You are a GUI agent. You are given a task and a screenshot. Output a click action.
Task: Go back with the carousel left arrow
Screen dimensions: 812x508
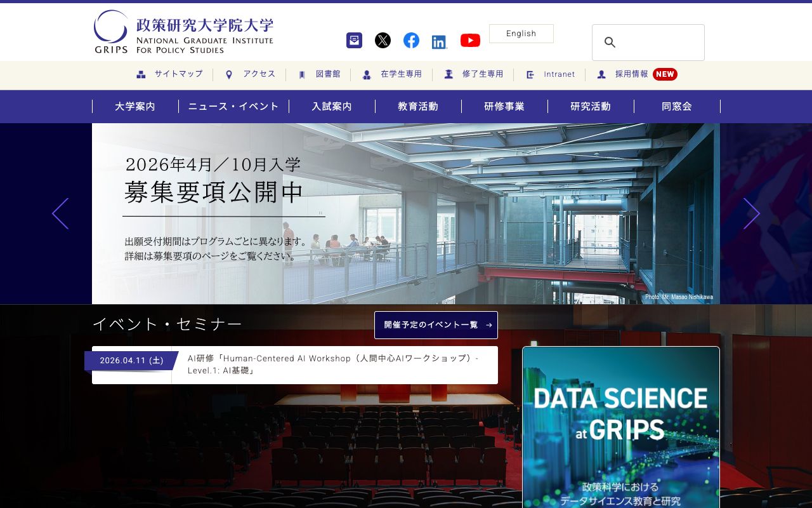[60, 214]
